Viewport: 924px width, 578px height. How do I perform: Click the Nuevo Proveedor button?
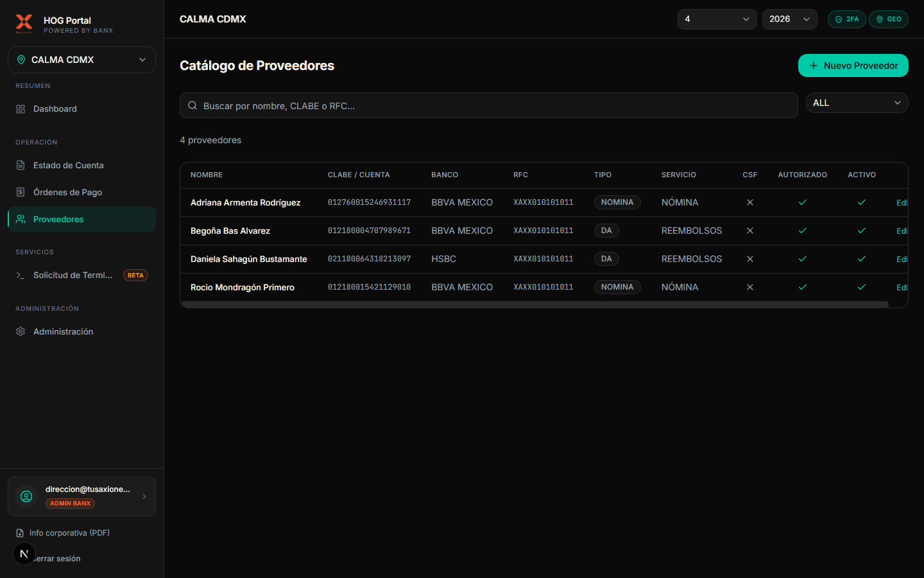(853, 66)
